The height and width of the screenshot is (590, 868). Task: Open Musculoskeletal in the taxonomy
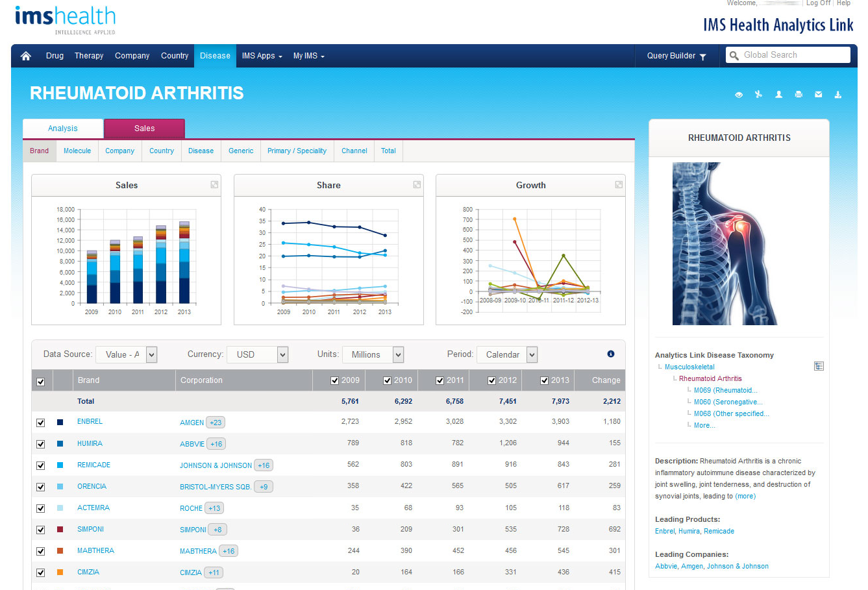click(x=689, y=367)
